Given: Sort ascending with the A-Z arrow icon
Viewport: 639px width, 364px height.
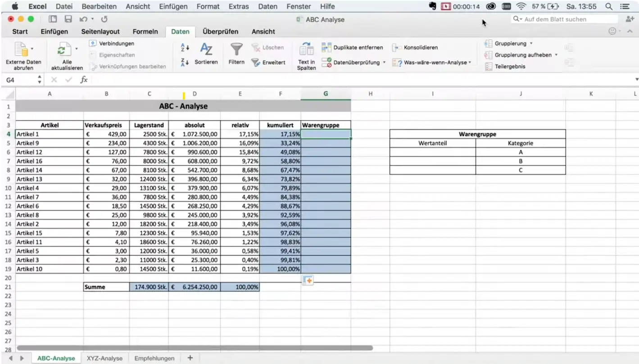Looking at the screenshot, I should pos(185,47).
